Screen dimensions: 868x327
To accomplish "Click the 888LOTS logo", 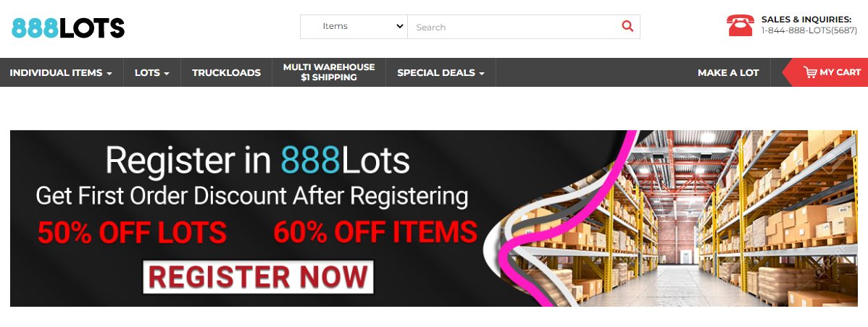I will [68, 27].
